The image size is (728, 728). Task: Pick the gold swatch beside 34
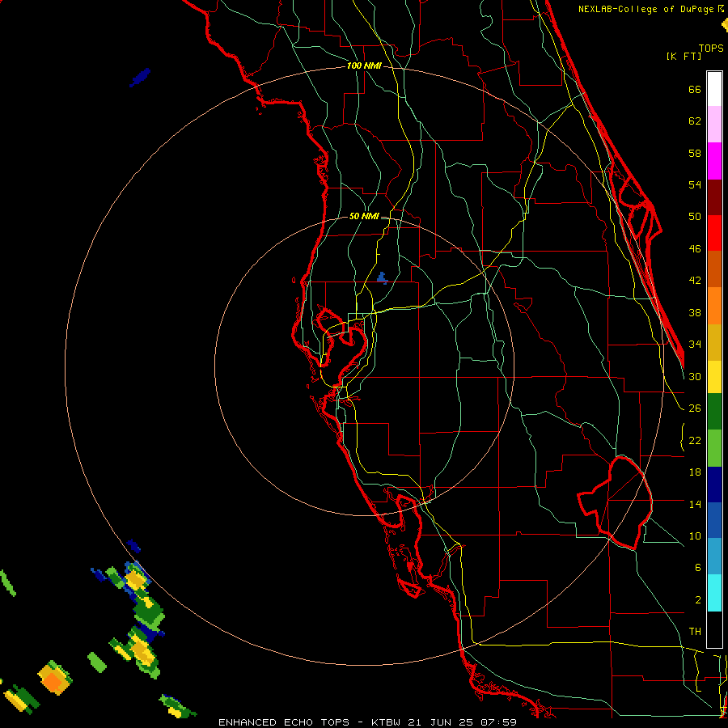pyautogui.click(x=714, y=342)
